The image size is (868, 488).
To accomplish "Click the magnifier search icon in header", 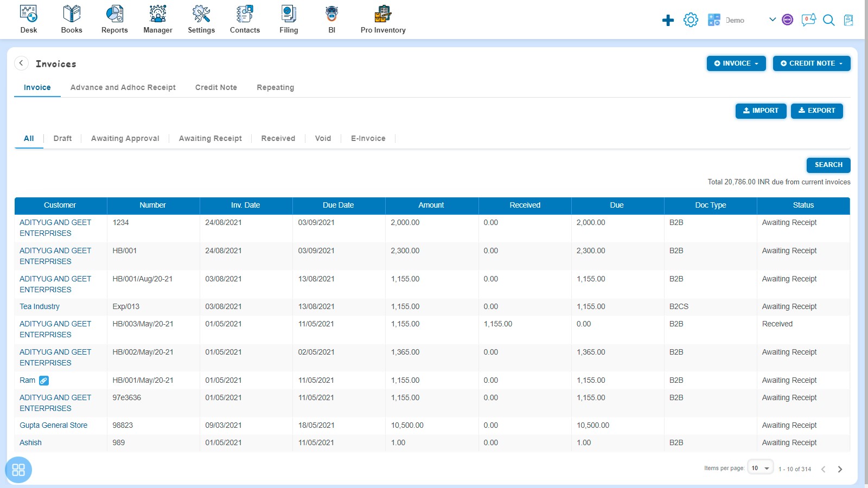I will tap(828, 20).
